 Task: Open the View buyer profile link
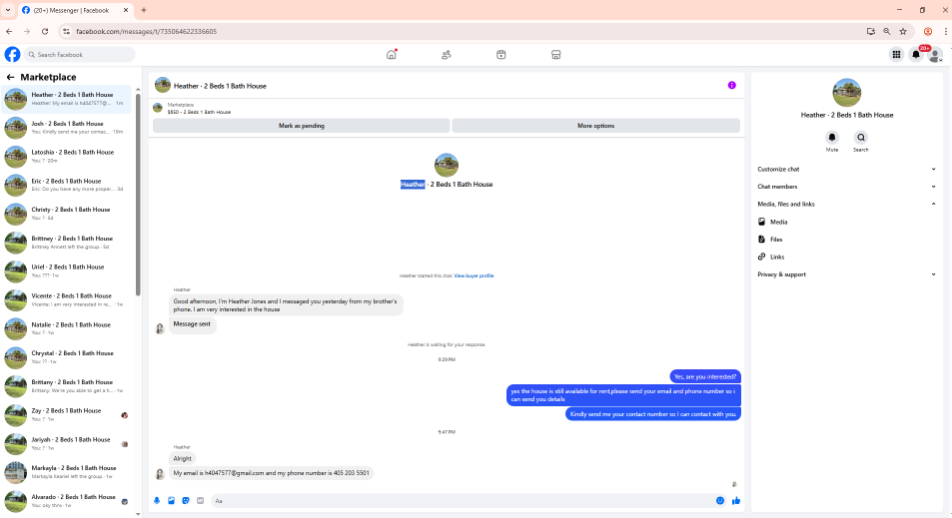coord(474,276)
